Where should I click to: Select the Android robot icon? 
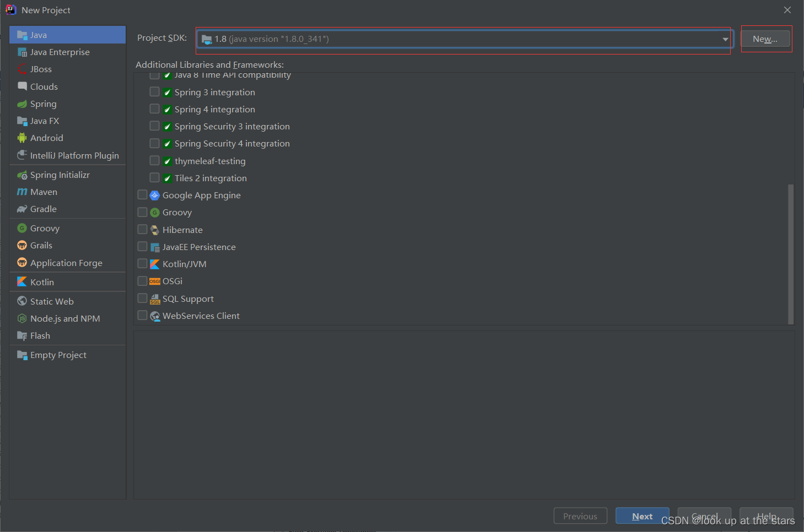22,138
